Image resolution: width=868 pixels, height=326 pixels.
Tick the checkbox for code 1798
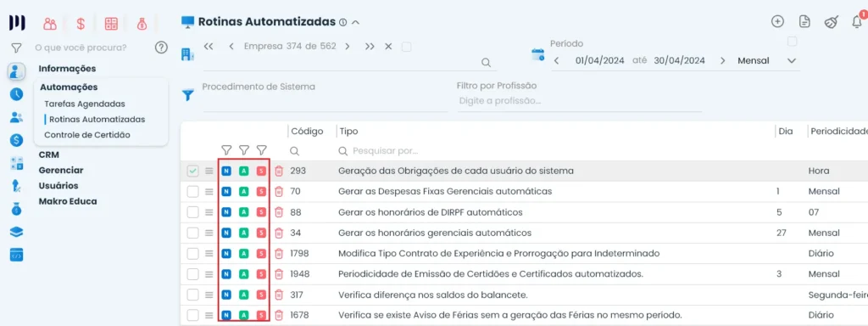[192, 253]
